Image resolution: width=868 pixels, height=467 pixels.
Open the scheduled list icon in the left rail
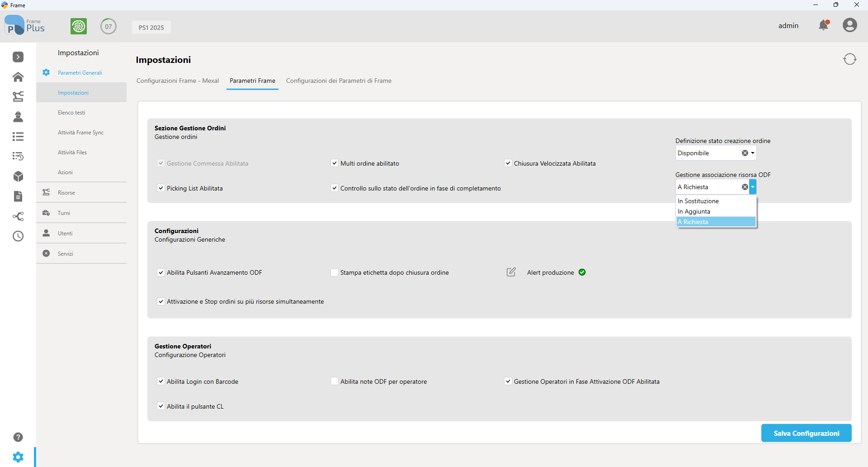(x=18, y=156)
